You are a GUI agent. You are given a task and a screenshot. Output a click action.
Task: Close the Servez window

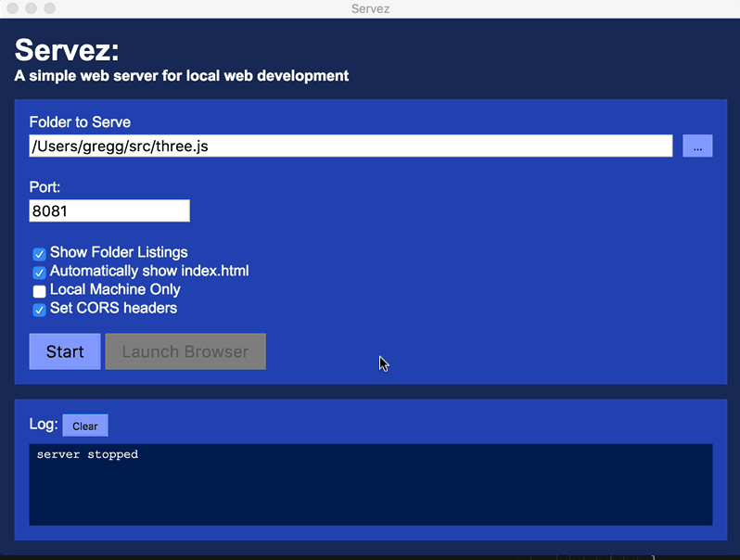[x=13, y=8]
